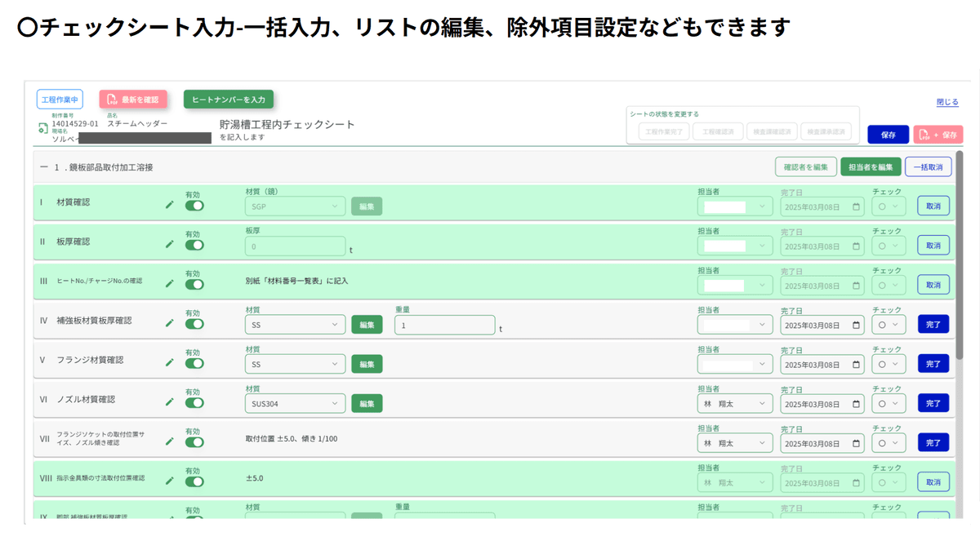Disable 有効 switch for ノズル材質確認

click(194, 402)
